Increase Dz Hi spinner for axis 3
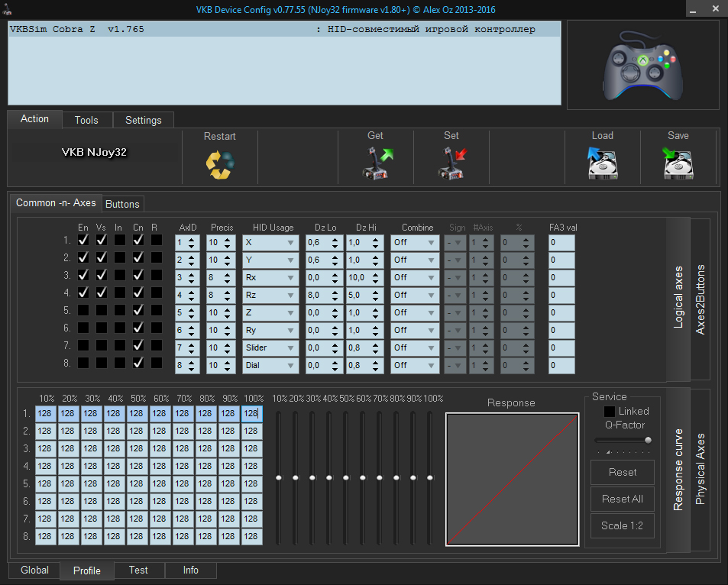 point(375,275)
